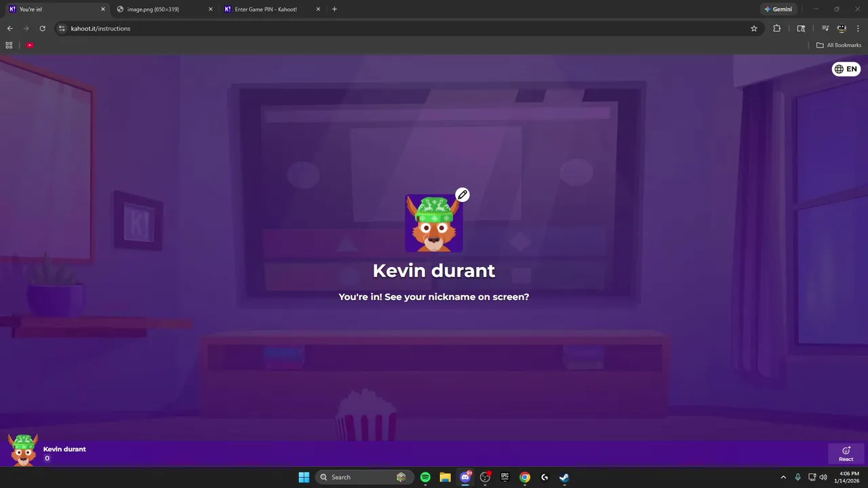Switch to the Enter Game PIN - Kahoot! tab

click(271, 9)
